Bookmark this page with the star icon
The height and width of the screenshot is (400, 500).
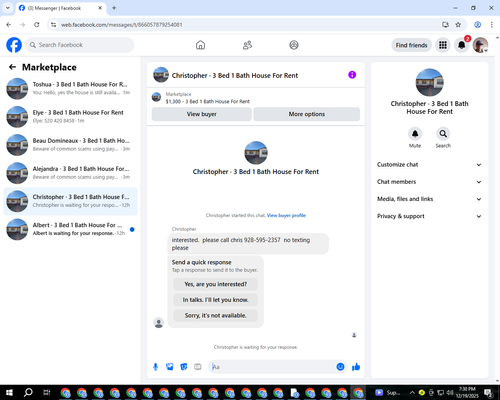pyautogui.click(x=458, y=25)
